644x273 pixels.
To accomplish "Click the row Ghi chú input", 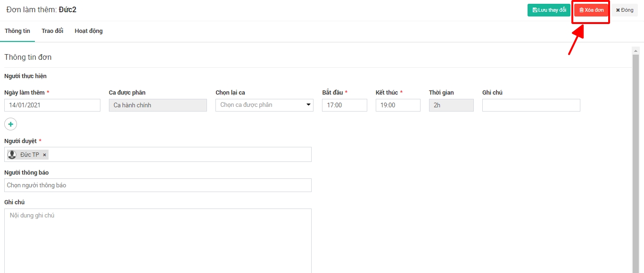I will tap(531, 105).
